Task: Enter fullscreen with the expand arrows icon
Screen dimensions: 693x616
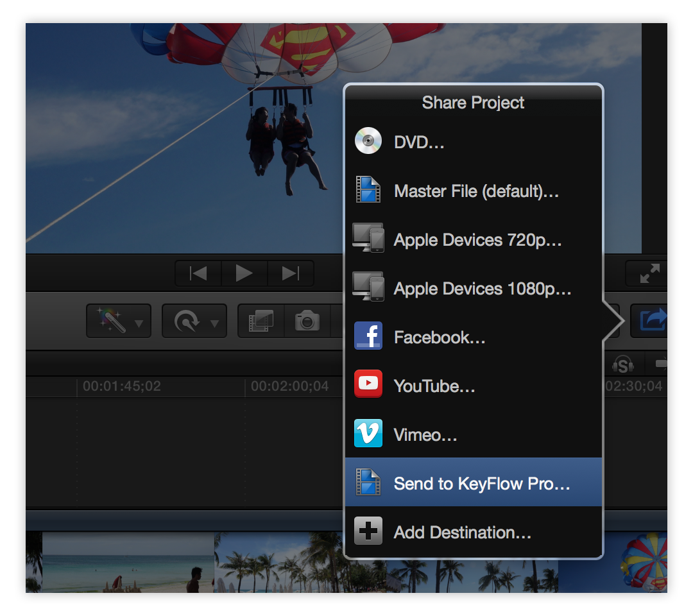Action: click(647, 273)
